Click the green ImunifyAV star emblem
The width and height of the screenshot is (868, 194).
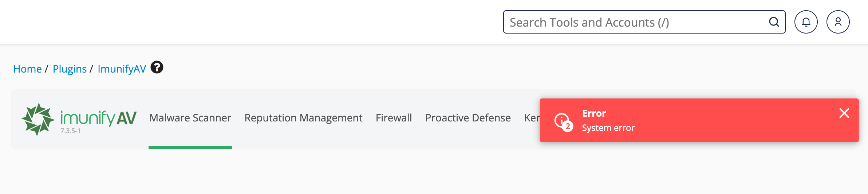(38, 119)
